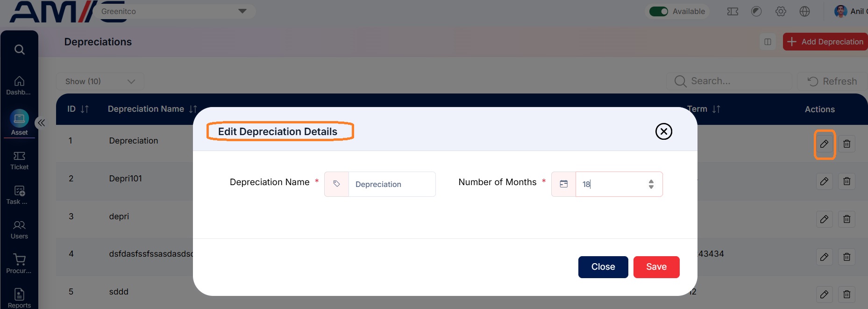Screen dimensions: 868x309
Task: Open settings gear in top bar
Action: click(781, 11)
